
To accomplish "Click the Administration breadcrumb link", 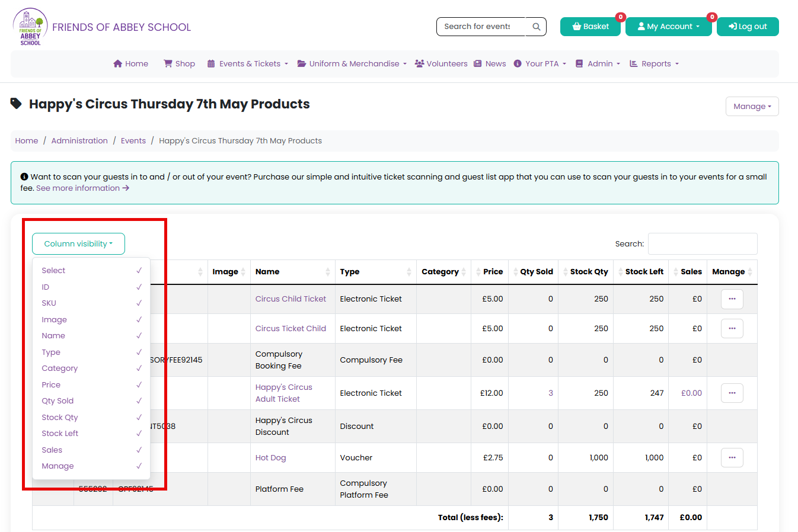I will (79, 141).
